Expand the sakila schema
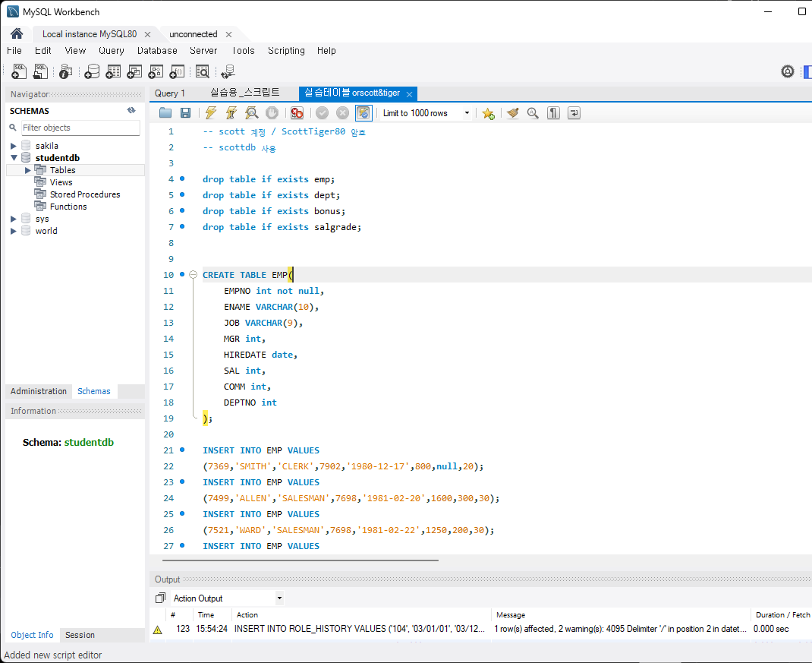 click(x=14, y=146)
